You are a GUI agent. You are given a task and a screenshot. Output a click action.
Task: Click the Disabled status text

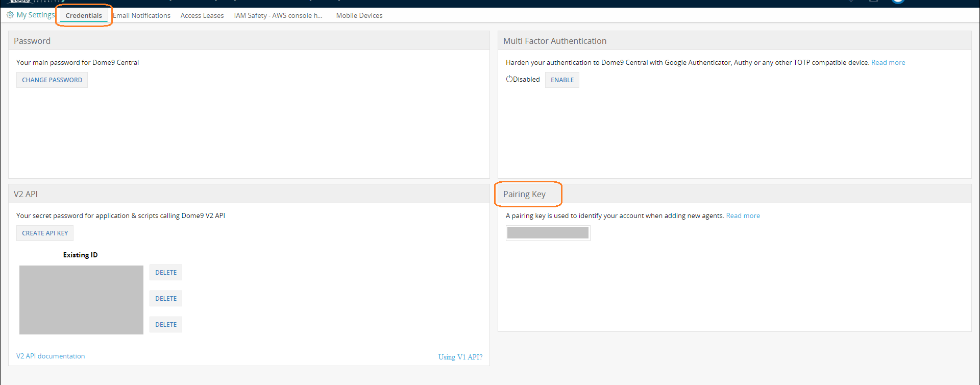(526, 79)
